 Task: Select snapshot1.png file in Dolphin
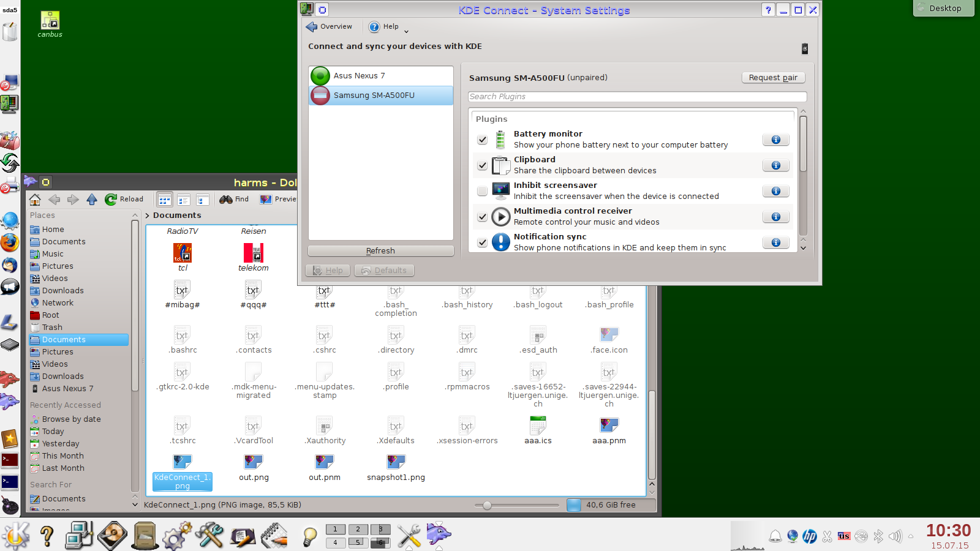tap(396, 468)
